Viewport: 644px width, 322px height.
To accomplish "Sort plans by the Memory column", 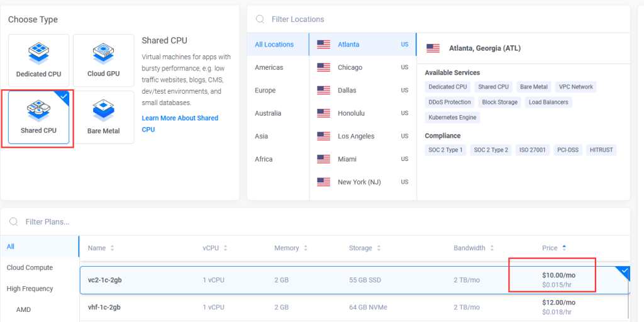I will pyautogui.click(x=305, y=248).
